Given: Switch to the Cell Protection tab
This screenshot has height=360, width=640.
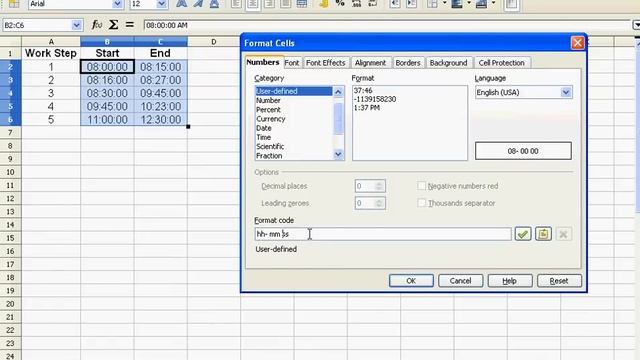Looking at the screenshot, I should tap(501, 63).
